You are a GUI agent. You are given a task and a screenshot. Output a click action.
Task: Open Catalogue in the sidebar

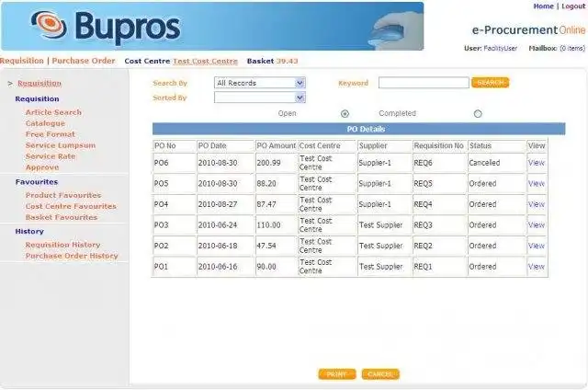pyautogui.click(x=45, y=123)
